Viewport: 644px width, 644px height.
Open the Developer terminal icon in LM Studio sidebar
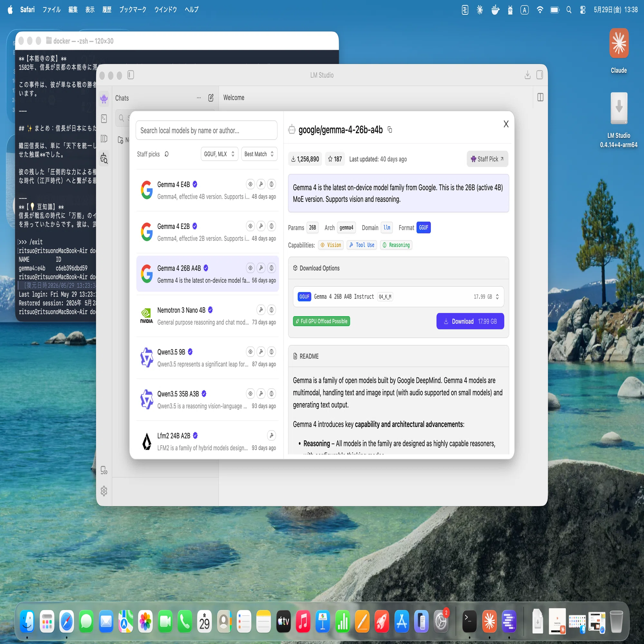[x=104, y=119]
